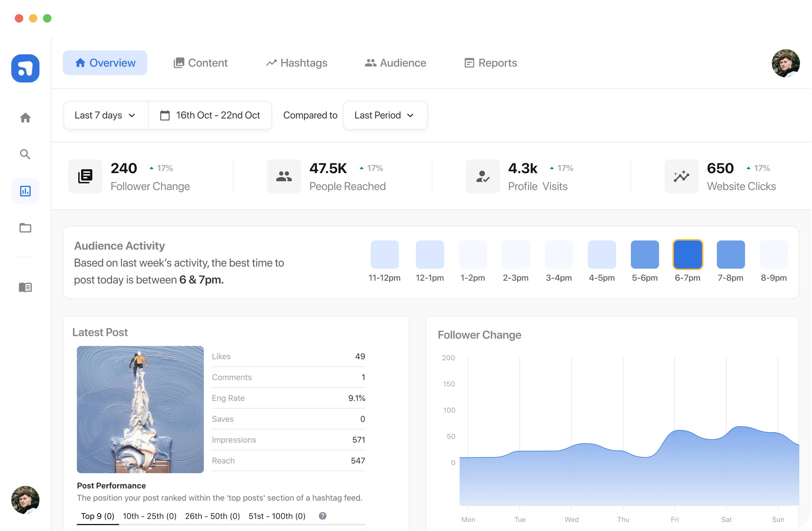Image resolution: width=812 pixels, height=531 pixels.
Task: Open the guide book icon in the sidebar
Action: tap(25, 287)
